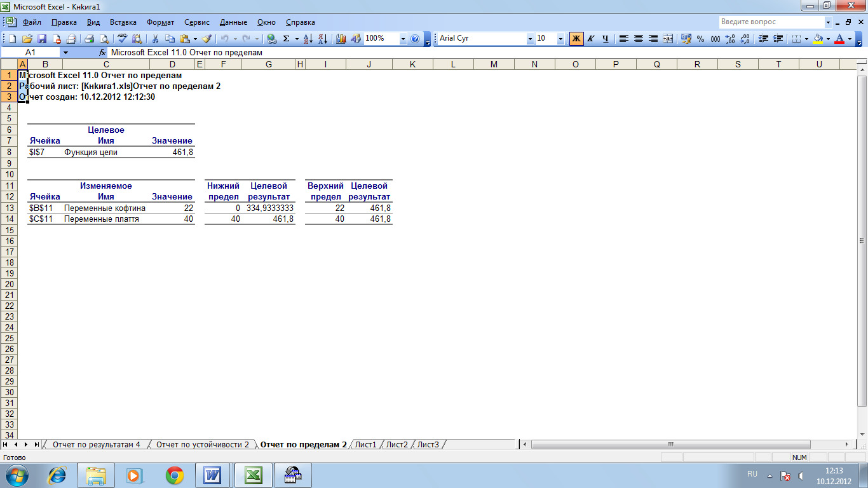
Task: Open the Файл menu
Action: (x=32, y=22)
